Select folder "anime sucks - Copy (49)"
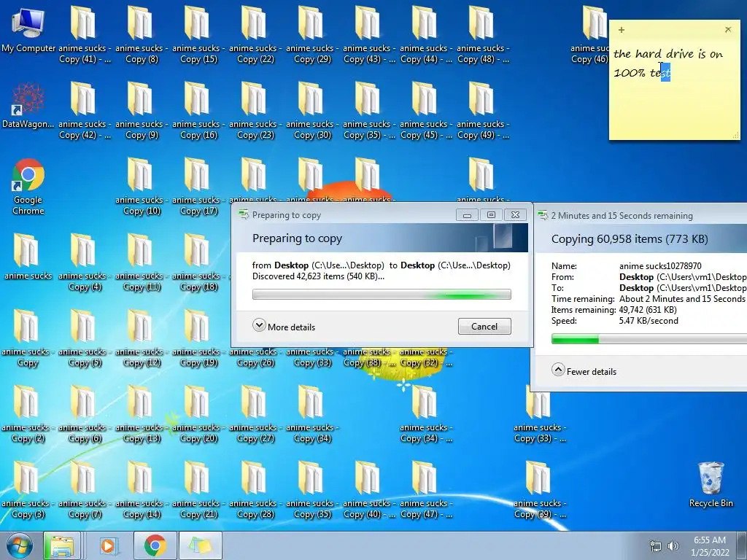Image resolution: width=747 pixels, height=560 pixels. coord(483,111)
